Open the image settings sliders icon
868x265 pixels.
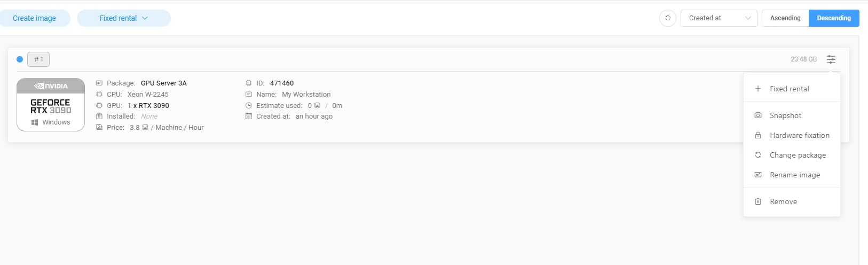click(x=831, y=59)
